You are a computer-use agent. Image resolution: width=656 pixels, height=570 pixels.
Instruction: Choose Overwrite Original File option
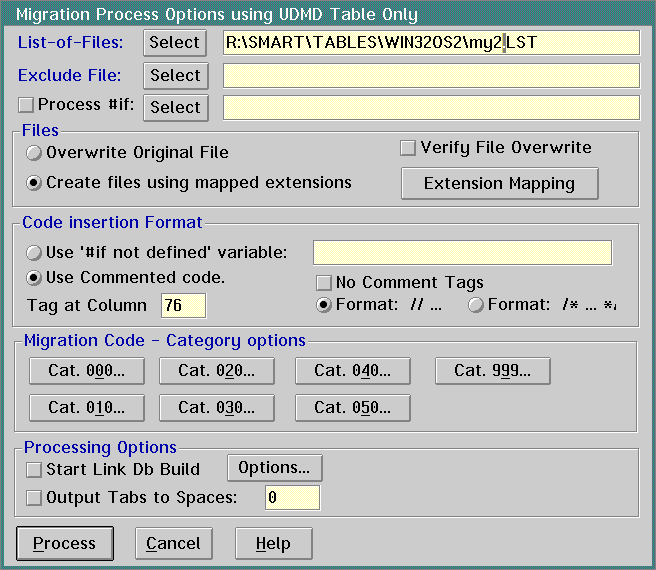pos(35,153)
